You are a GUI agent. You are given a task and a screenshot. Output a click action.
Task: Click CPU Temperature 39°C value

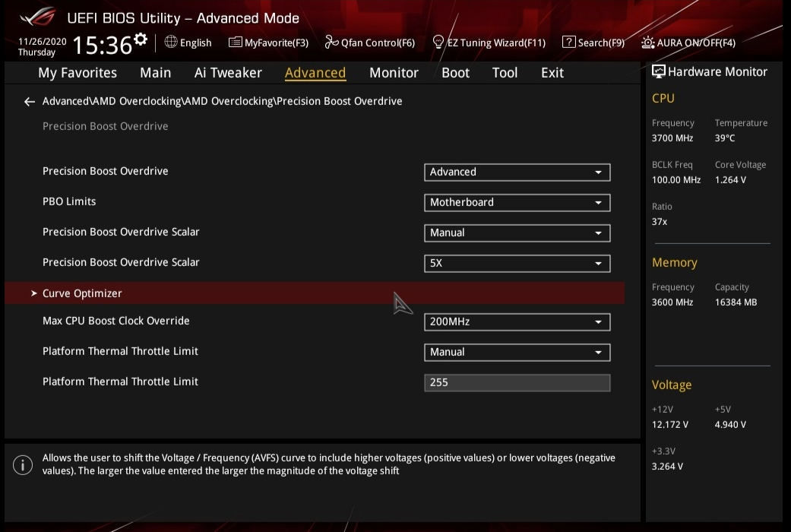(725, 138)
